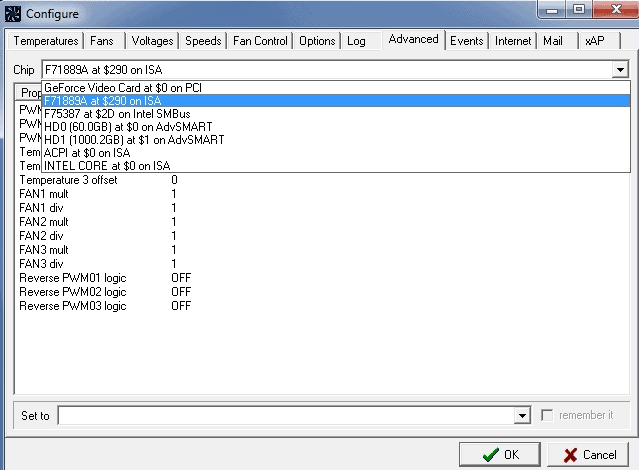Open the Fan Control tab
The width and height of the screenshot is (639, 470).
(260, 41)
